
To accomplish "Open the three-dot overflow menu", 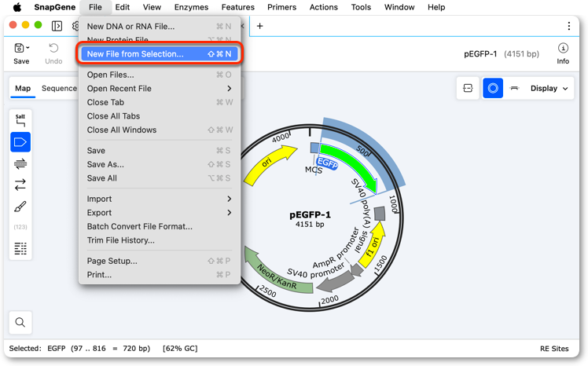I will pos(569,26).
